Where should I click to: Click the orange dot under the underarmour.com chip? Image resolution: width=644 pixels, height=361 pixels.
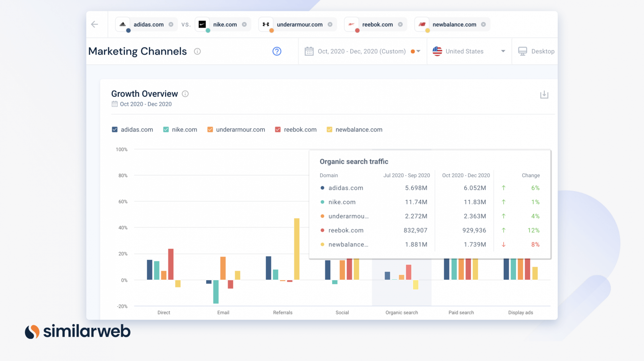tap(271, 30)
